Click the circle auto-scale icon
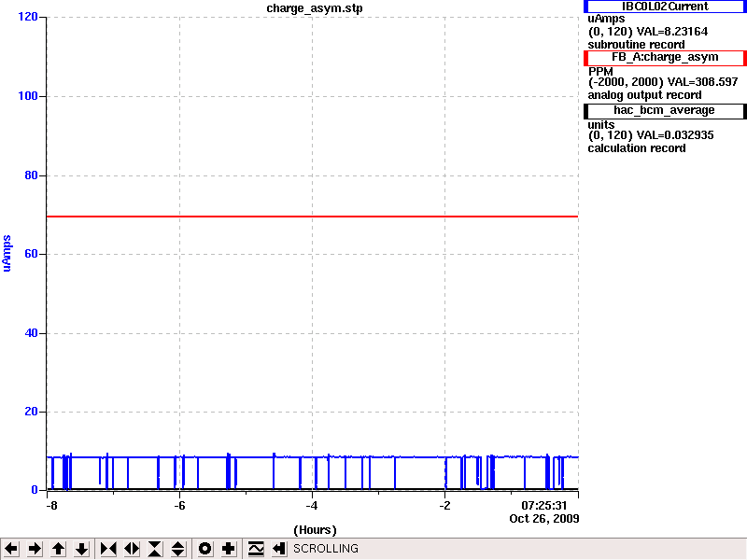This screenshot has height=560, width=747. [204, 549]
